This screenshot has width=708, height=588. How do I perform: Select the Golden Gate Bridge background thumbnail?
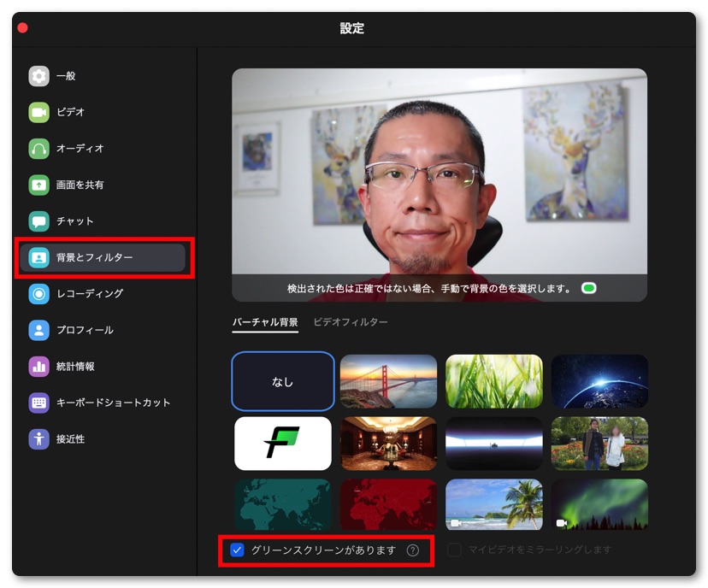(388, 381)
